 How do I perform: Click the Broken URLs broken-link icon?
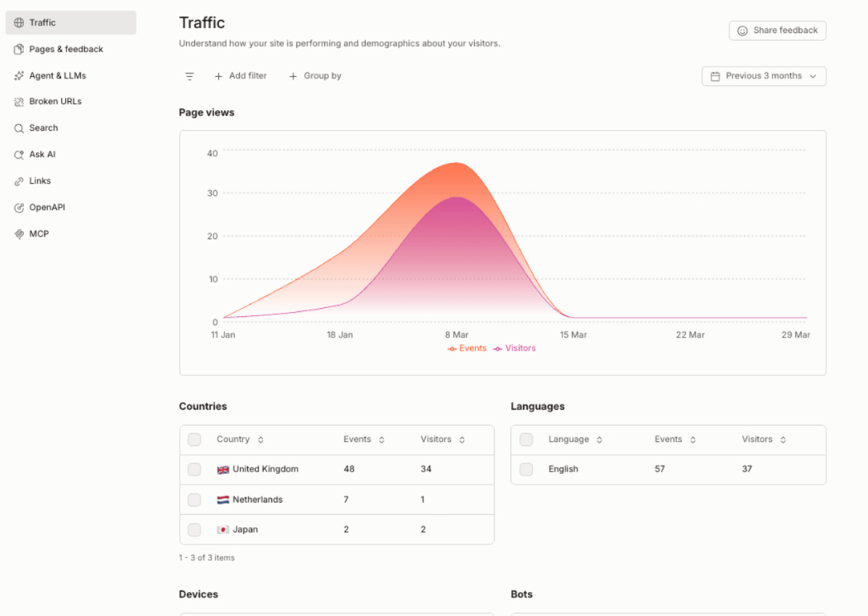point(18,102)
